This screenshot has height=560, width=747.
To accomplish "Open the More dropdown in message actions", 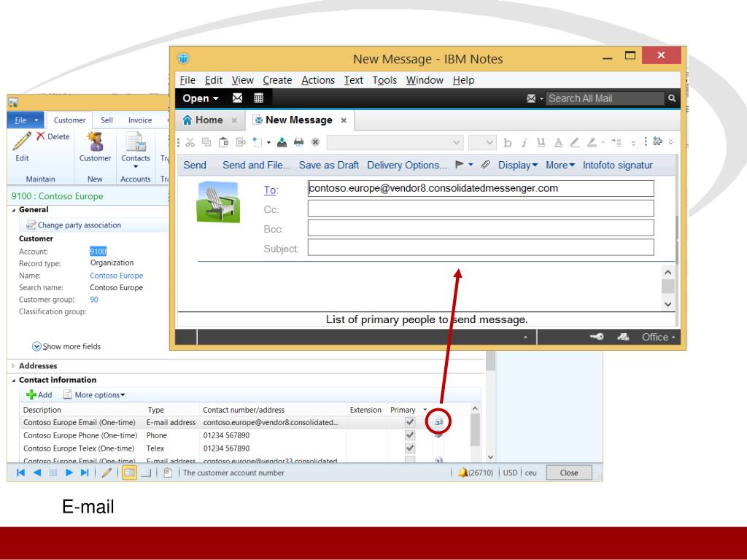I will (x=560, y=166).
